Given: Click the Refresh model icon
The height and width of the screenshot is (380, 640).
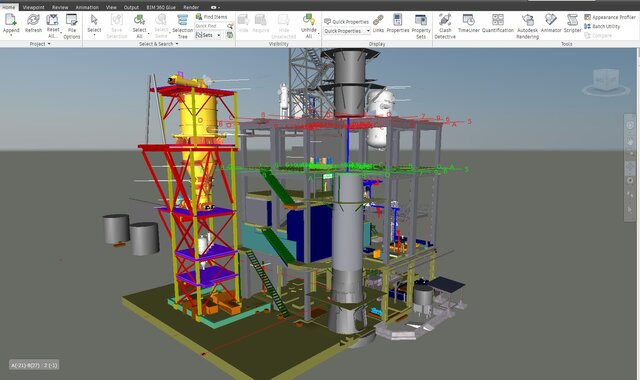Looking at the screenshot, I should coord(33,20).
